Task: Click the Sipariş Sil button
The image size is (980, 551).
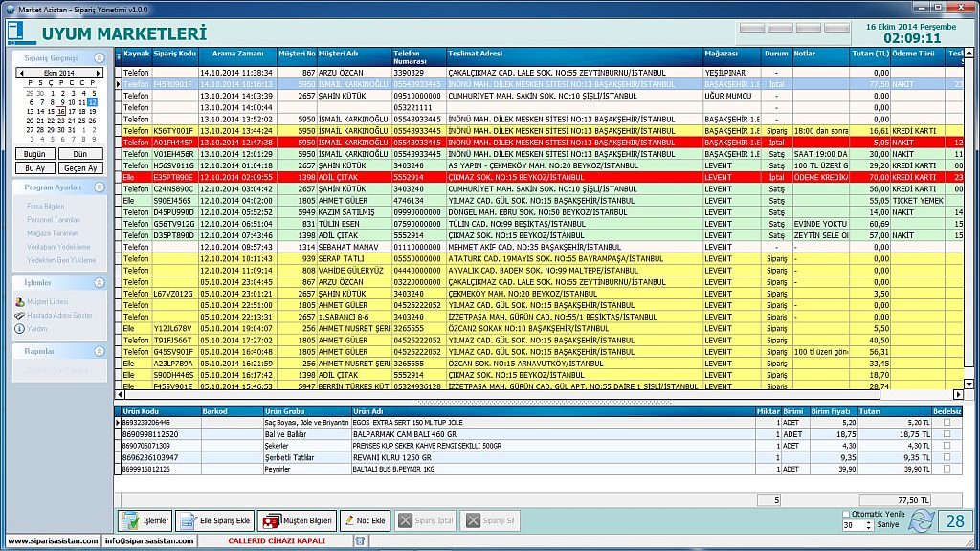Action: coord(490,520)
